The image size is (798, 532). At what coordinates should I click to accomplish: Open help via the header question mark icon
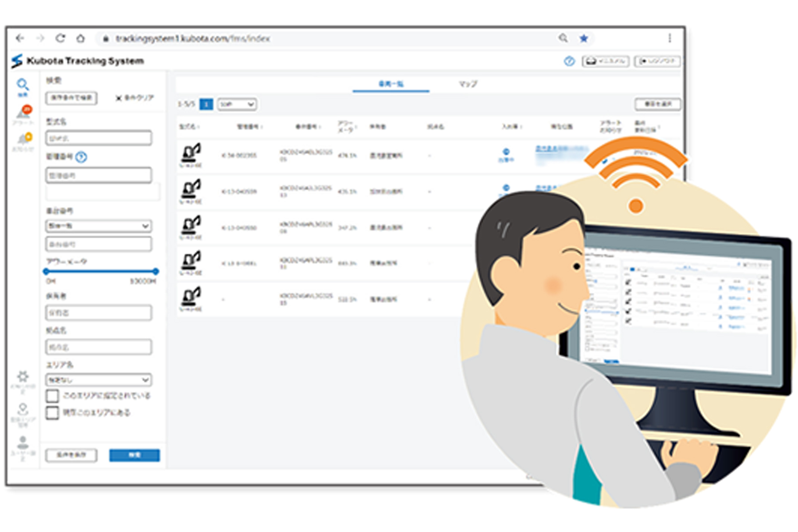569,61
